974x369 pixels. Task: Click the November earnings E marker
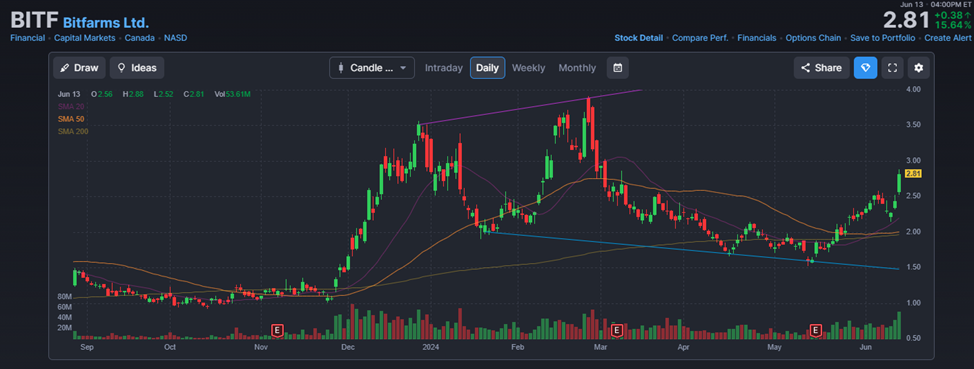278,329
